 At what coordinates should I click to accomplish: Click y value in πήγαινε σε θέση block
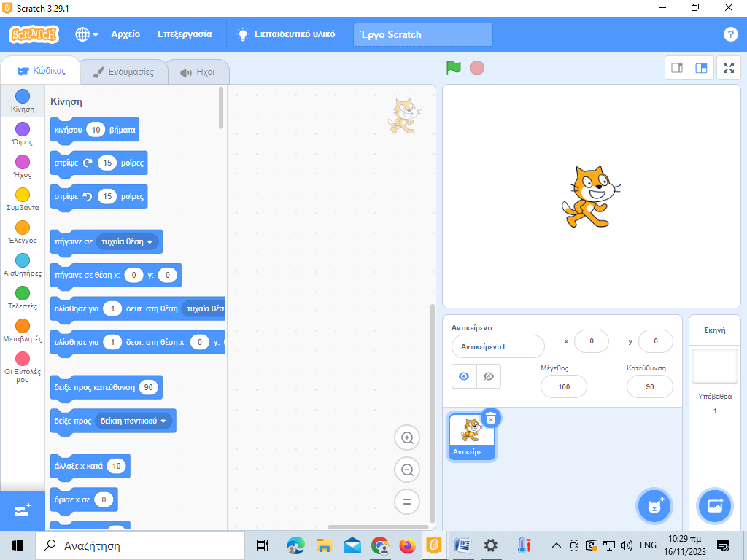click(167, 275)
